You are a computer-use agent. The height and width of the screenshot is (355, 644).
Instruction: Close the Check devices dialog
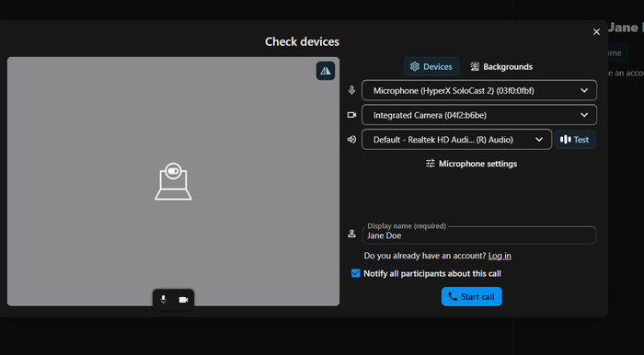pyautogui.click(x=596, y=32)
